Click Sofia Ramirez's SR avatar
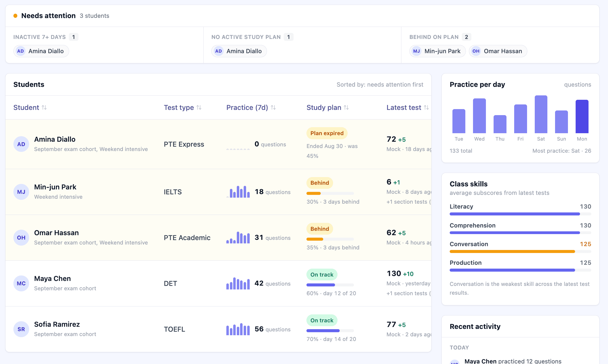Screen dimensions: 608x364 [21, 329]
